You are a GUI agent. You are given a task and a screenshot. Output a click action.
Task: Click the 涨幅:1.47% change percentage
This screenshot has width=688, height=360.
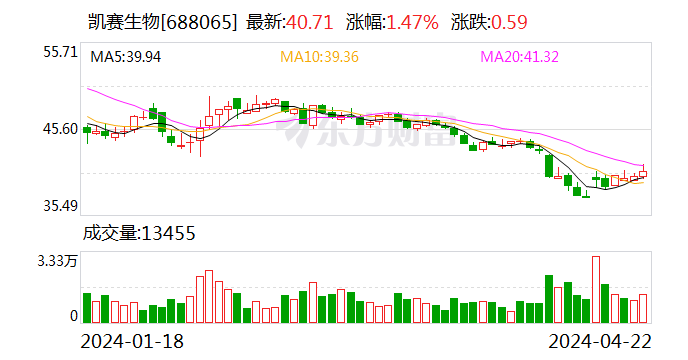click(392, 22)
